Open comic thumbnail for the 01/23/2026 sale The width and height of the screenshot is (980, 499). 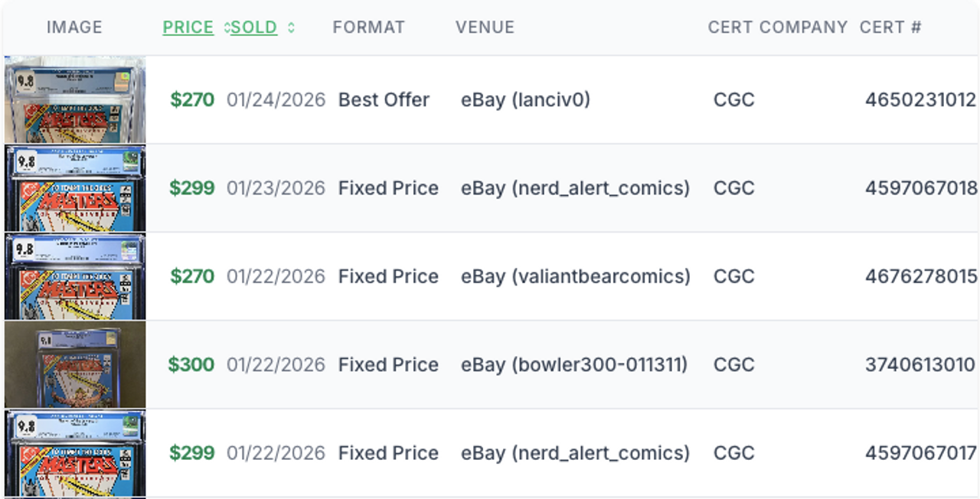click(x=75, y=188)
